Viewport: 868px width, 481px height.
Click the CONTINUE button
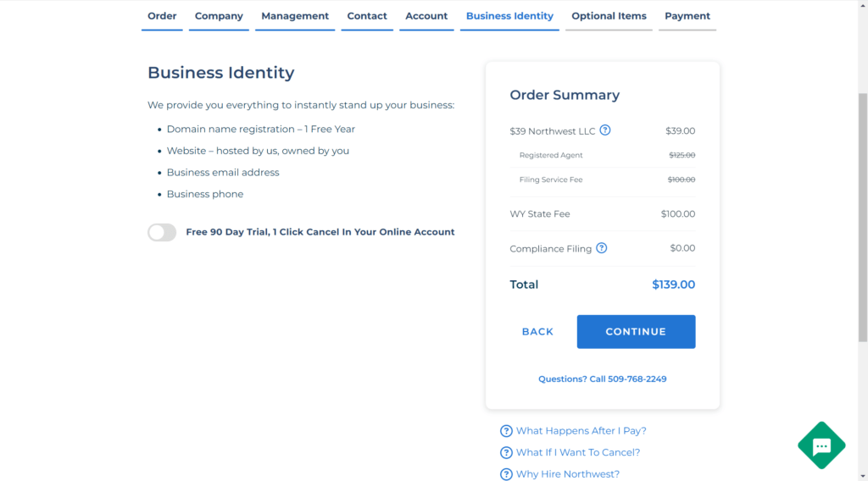tap(636, 332)
